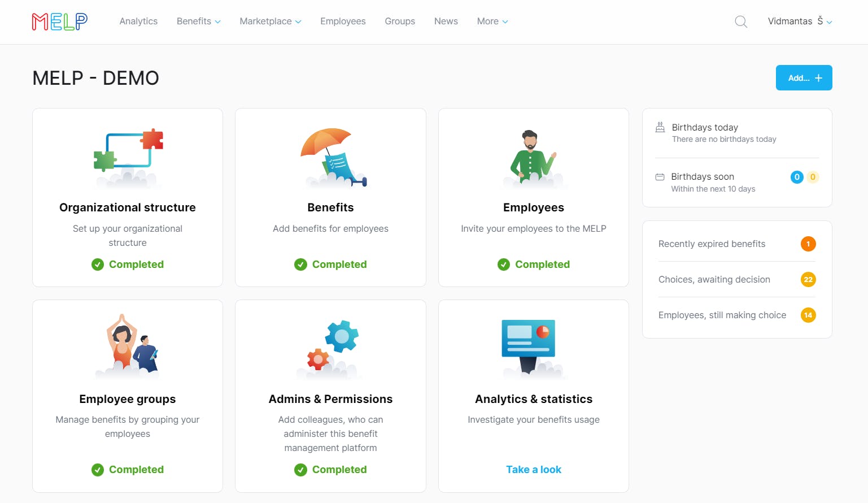Click the birthday cake icon next to Birthdays today
The height and width of the screenshot is (503, 868).
pos(660,127)
